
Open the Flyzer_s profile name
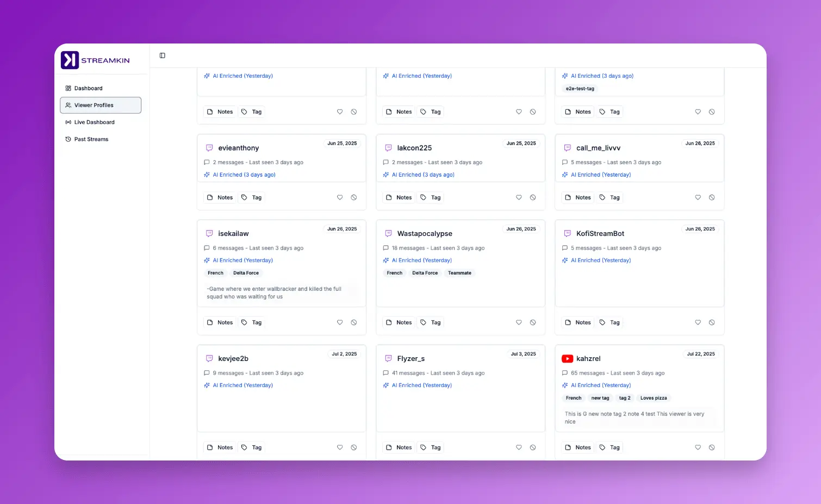[x=411, y=359]
